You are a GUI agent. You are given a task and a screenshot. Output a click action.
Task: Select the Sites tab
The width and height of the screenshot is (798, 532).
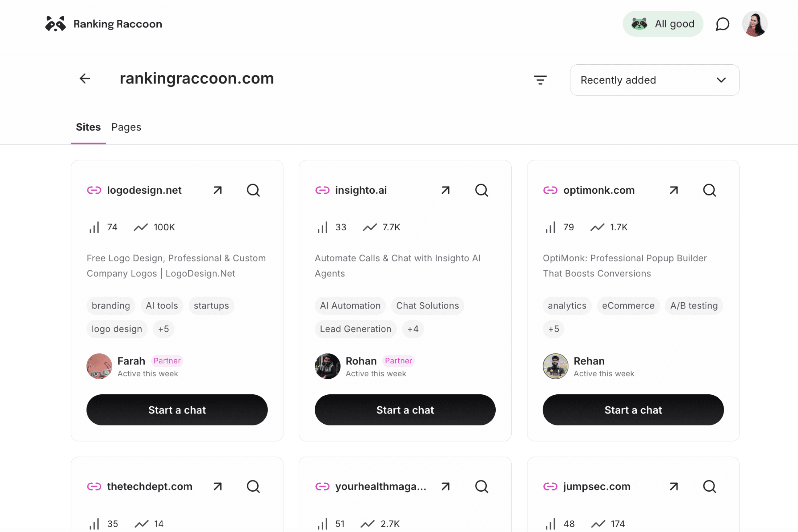88,127
